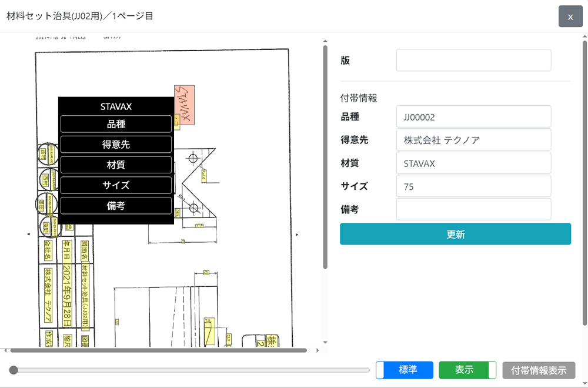Choose 品種 in the STAVAX popup menu
This screenshot has width=588, height=388.
pyautogui.click(x=116, y=124)
